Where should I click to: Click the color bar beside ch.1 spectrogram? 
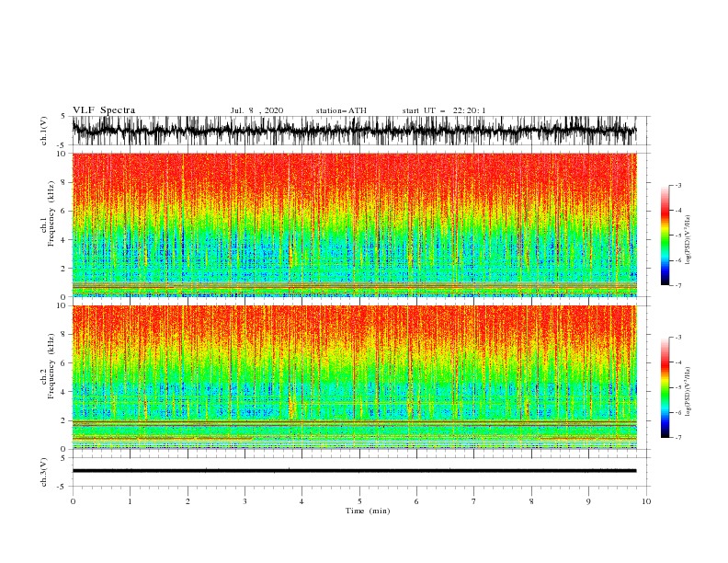665,236
